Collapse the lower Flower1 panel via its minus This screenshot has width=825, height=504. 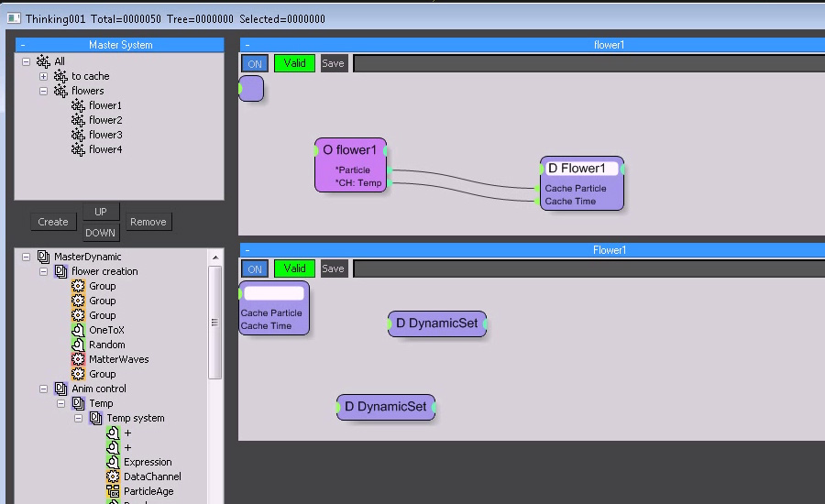[x=247, y=250]
